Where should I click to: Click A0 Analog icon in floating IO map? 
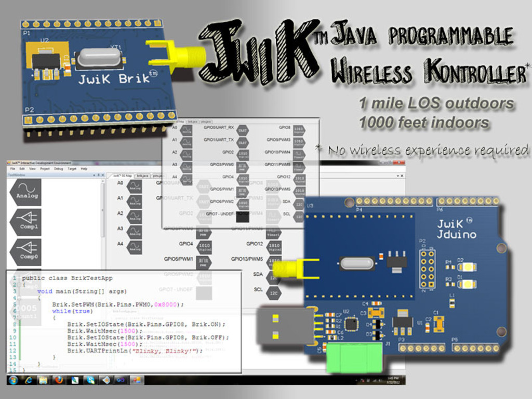[187, 130]
